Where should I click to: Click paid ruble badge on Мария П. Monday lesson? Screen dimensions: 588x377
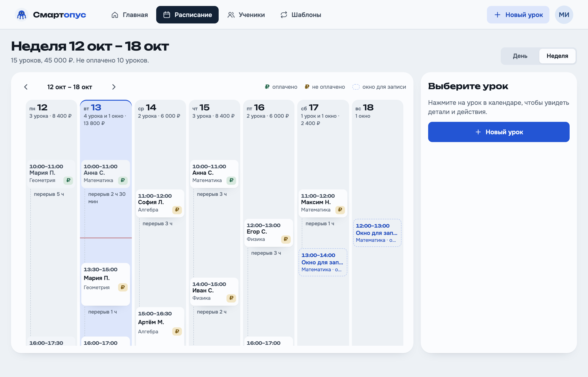pyautogui.click(x=68, y=180)
